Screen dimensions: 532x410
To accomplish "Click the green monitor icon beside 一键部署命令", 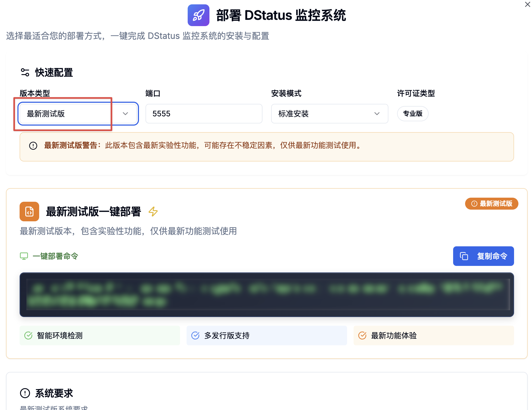I will [x=24, y=256].
